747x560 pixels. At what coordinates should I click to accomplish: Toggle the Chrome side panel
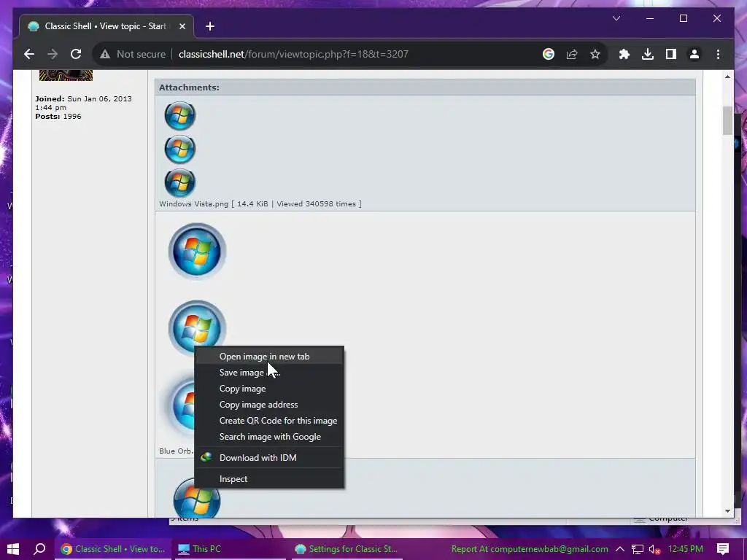tap(671, 54)
